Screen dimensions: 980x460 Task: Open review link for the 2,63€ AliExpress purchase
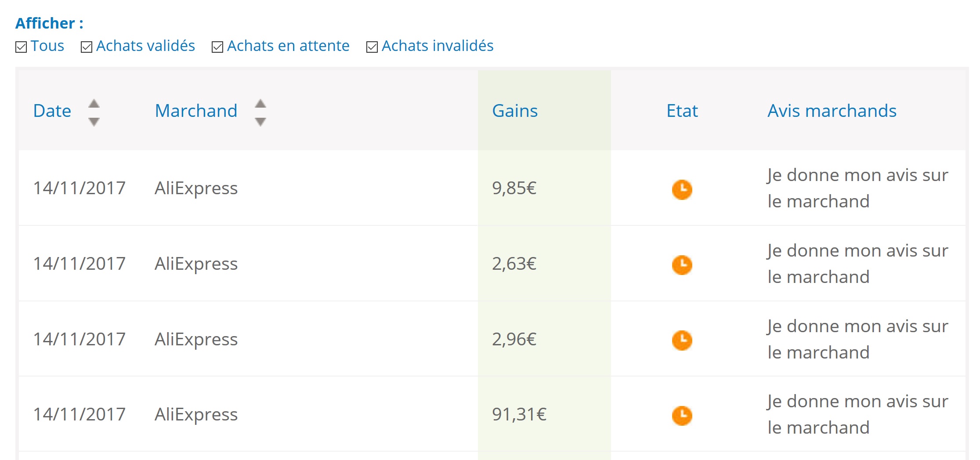(x=857, y=264)
